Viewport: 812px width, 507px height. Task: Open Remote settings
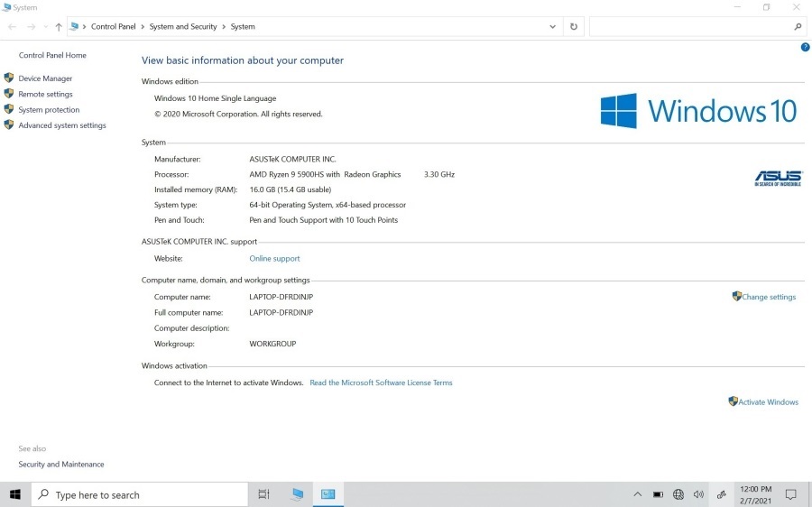coord(46,94)
